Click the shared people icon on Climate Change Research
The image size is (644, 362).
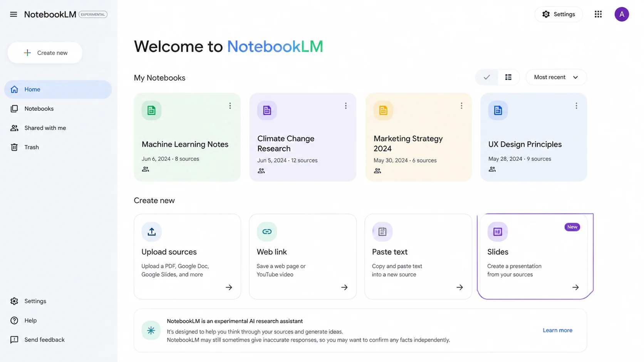point(261,171)
